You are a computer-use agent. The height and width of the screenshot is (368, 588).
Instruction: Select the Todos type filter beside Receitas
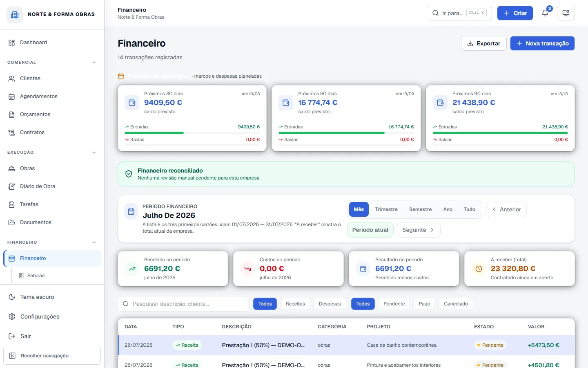265,304
